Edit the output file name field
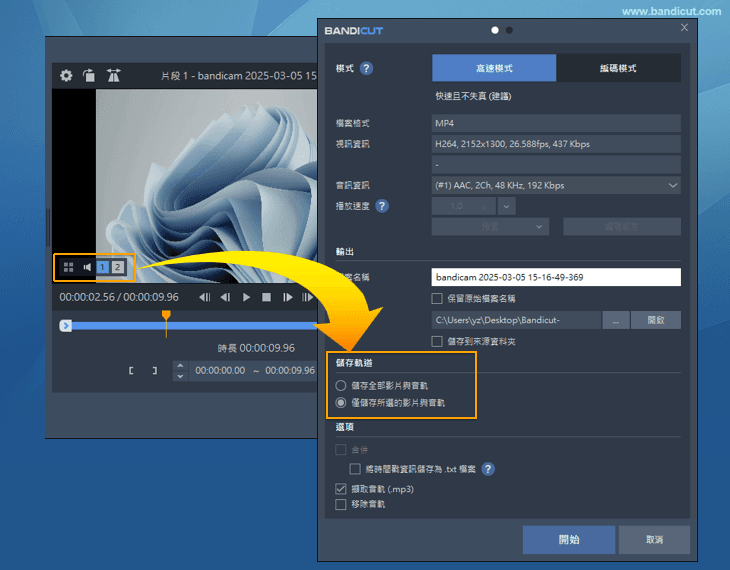The width and height of the screenshot is (730, 570). (556, 277)
